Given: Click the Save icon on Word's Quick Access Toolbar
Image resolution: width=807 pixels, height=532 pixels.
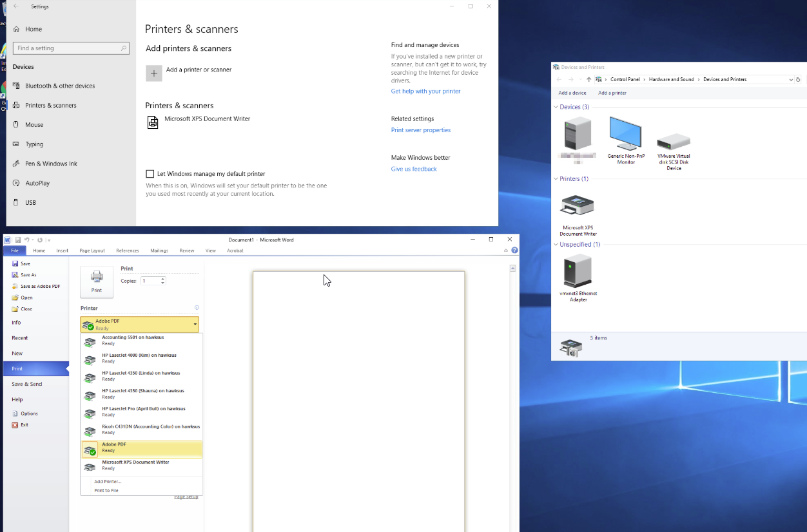Looking at the screenshot, I should tap(18, 239).
